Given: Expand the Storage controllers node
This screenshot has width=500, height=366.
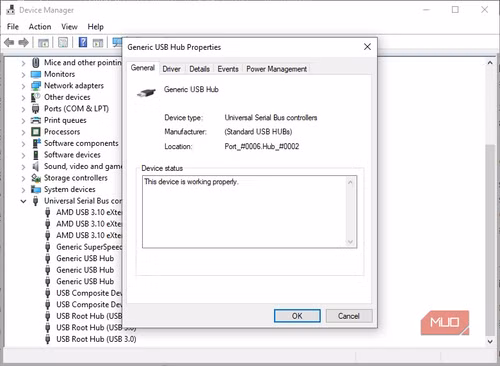Looking at the screenshot, I should pyautogui.click(x=23, y=178).
